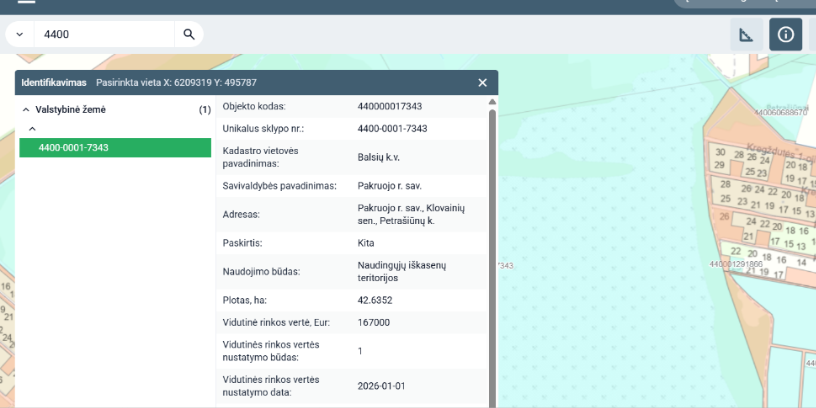Click the Pasirinkta vieta coordinates text
Image resolution: width=816 pixels, height=408 pixels.
(176, 83)
